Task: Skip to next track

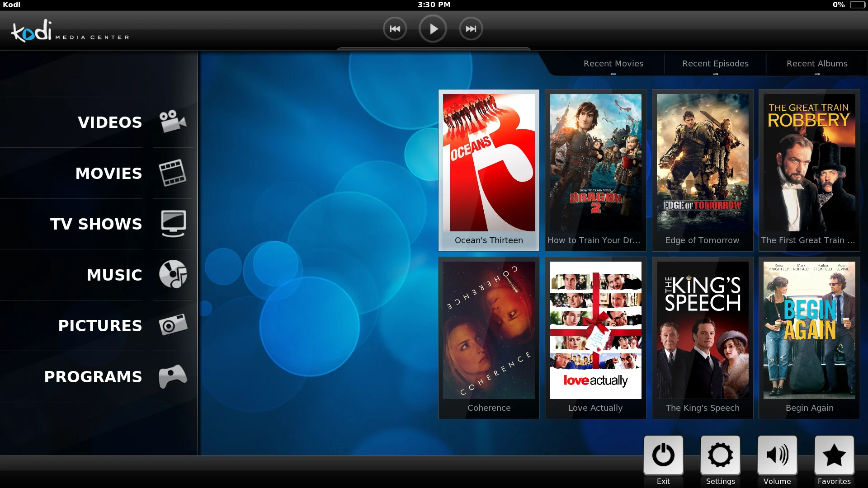Action: [x=471, y=29]
